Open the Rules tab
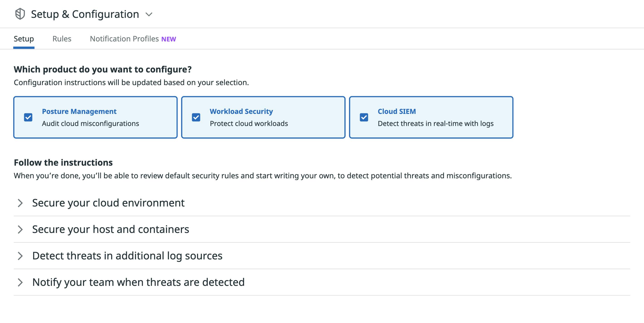The width and height of the screenshot is (644, 323). tap(62, 39)
